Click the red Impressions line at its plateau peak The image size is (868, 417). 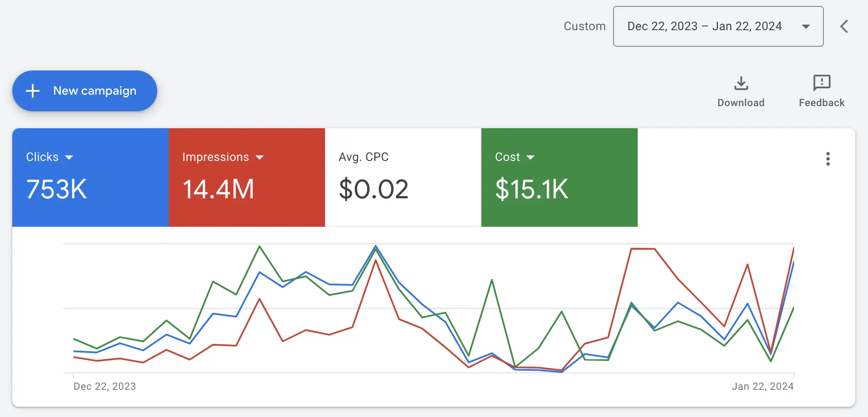(x=643, y=249)
